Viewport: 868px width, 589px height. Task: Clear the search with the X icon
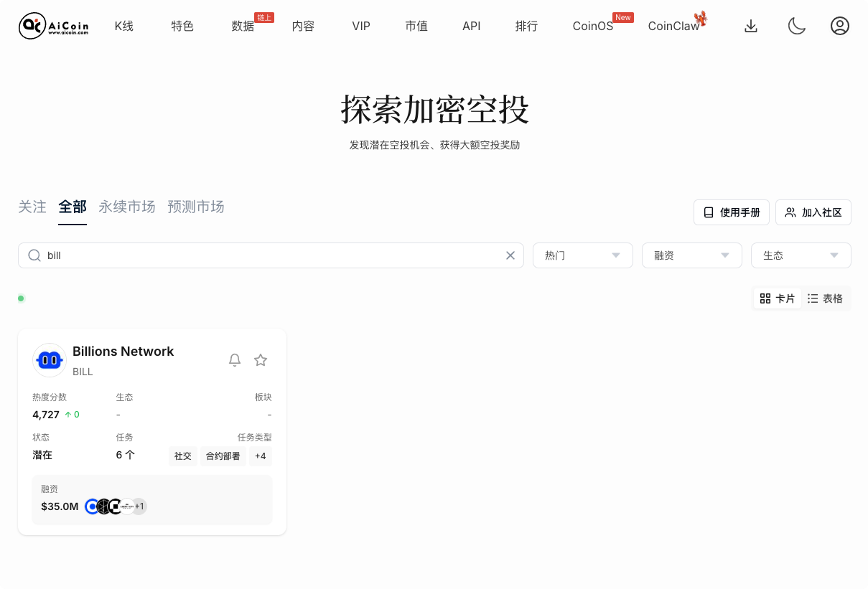(510, 255)
